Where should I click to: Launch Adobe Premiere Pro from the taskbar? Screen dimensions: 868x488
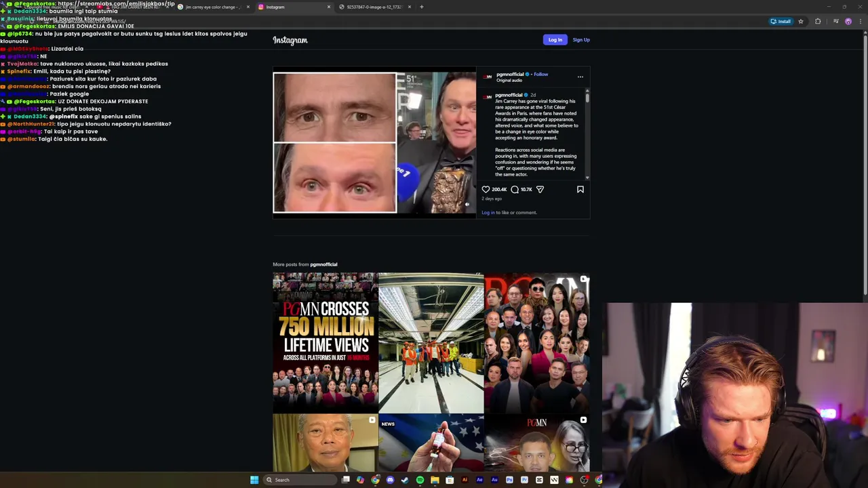pos(524,480)
